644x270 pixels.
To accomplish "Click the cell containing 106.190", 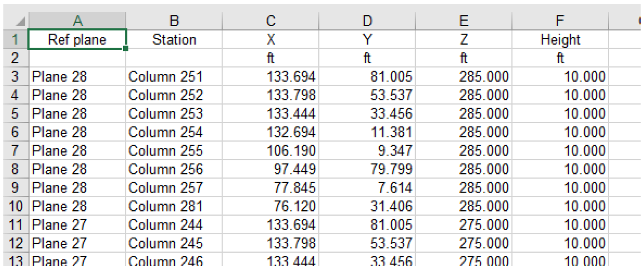I will tap(271, 151).
